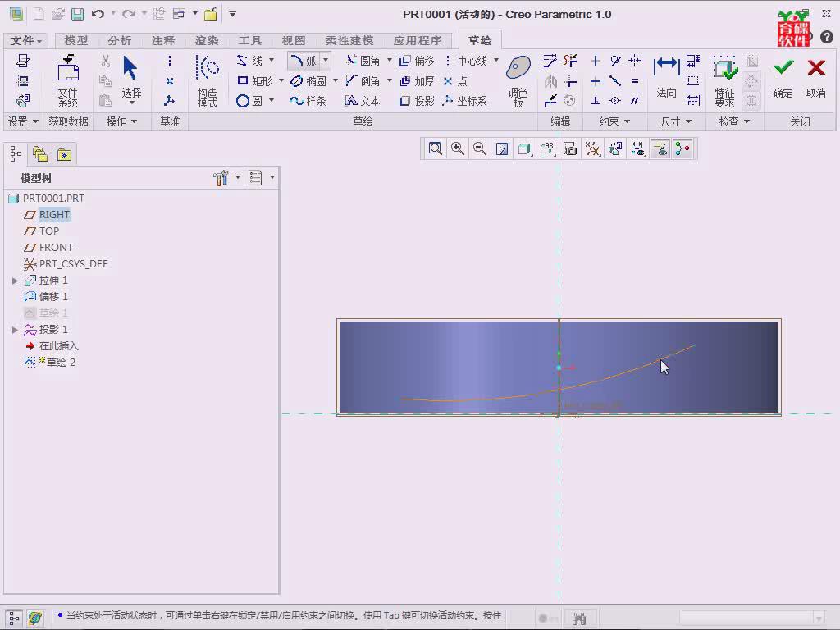Apply the Parallel constraint icon
The height and width of the screenshot is (630, 840).
pyautogui.click(x=634, y=101)
